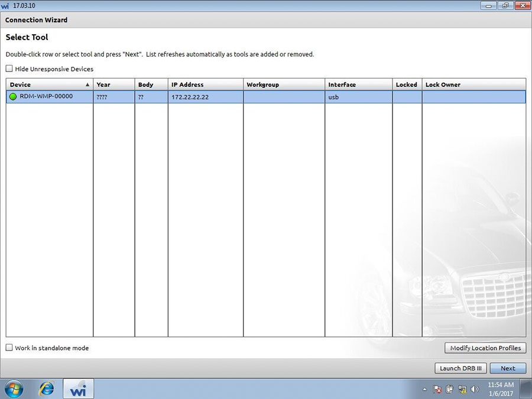The width and height of the screenshot is (532, 399).
Task: Click Launch DRB III button
Action: 460,368
